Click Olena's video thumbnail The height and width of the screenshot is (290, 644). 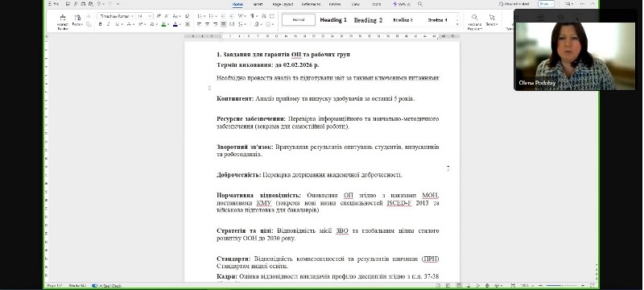[575, 56]
